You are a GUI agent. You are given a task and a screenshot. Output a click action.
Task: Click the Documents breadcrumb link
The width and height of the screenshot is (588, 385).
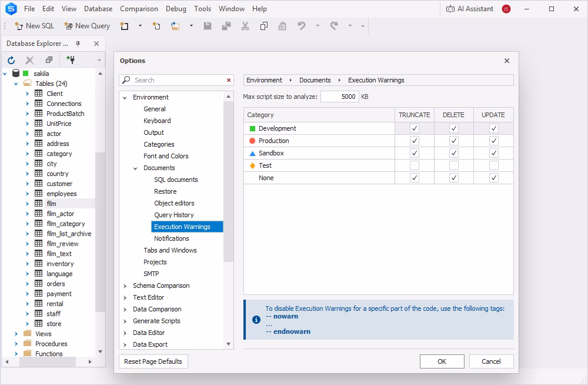(315, 80)
